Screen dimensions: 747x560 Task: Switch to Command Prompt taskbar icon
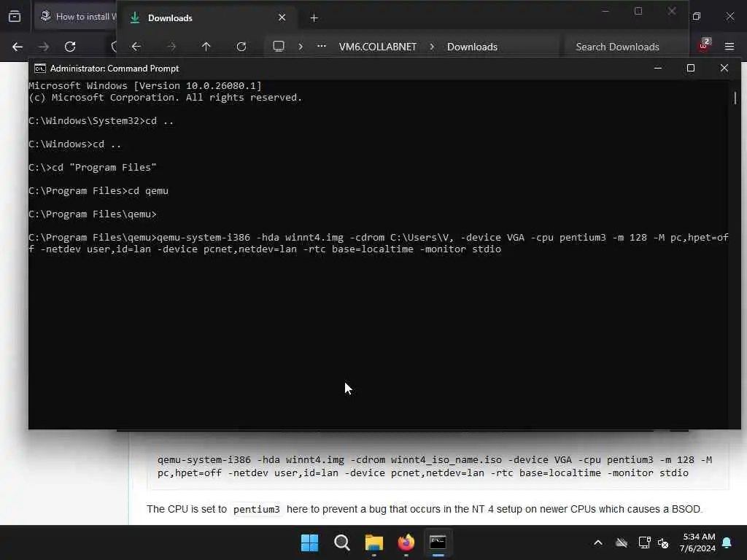pyautogui.click(x=438, y=542)
